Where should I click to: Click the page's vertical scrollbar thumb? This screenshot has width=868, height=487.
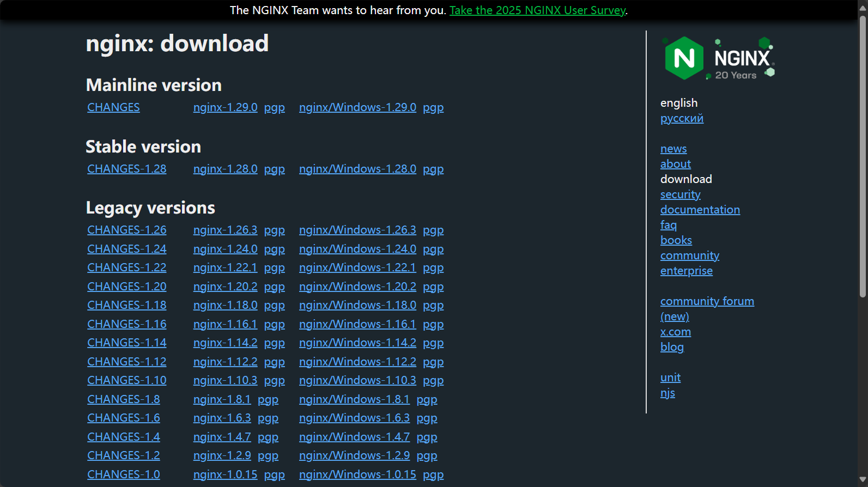click(863, 156)
